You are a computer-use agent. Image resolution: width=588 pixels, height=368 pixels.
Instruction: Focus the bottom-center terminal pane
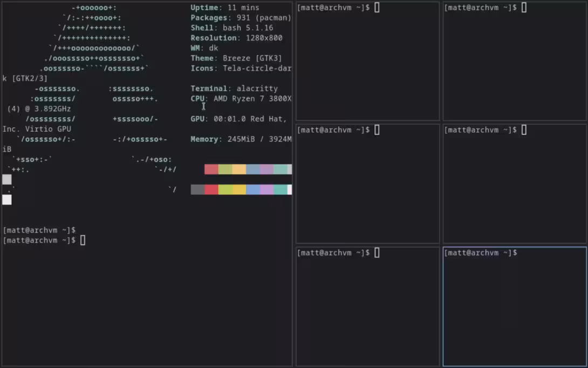pos(367,307)
